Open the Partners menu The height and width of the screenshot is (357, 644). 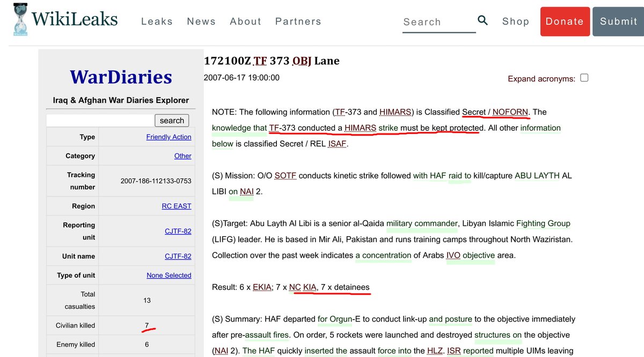pyautogui.click(x=298, y=21)
